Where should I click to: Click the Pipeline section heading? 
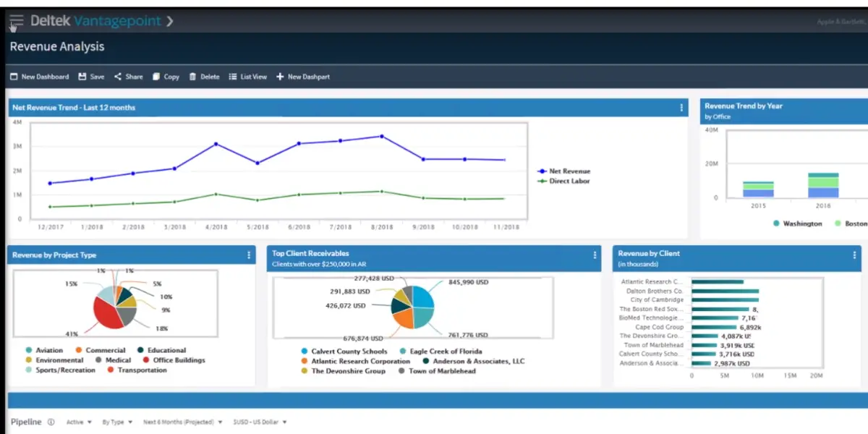pos(27,422)
